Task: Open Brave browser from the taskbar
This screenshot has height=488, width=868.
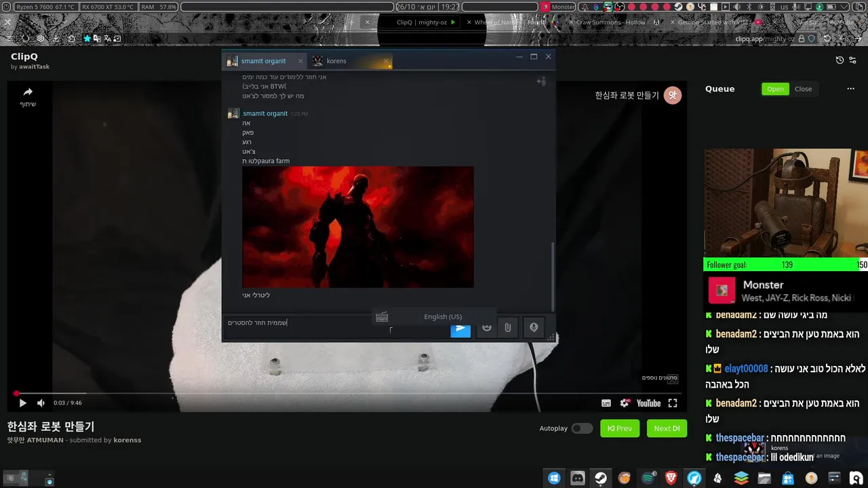Action: click(x=671, y=478)
